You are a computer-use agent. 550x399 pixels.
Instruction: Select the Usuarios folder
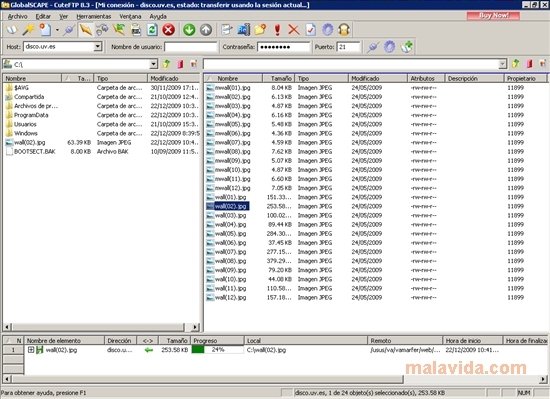point(25,124)
